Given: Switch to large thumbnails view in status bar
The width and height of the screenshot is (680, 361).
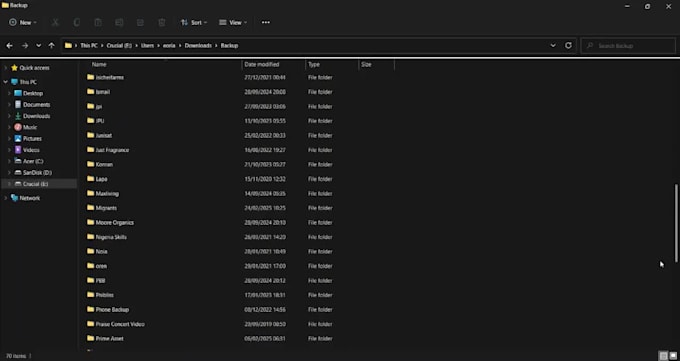Looking at the screenshot, I should pyautogui.click(x=673, y=356).
